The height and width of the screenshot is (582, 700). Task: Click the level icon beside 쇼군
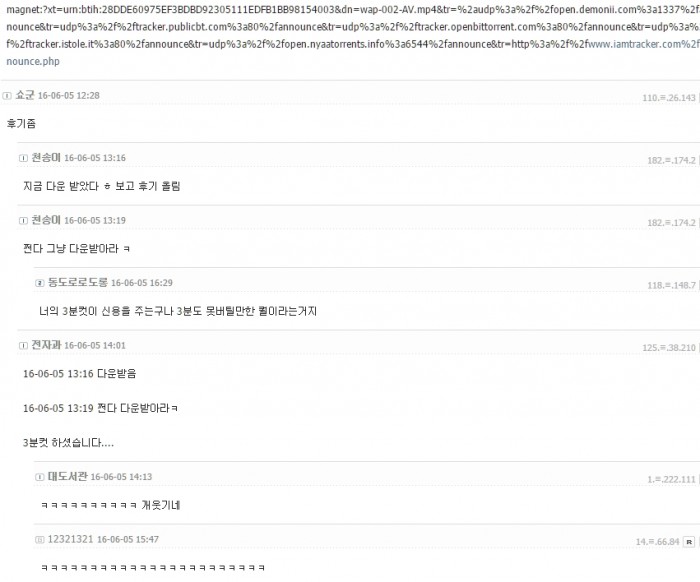(x=7, y=96)
